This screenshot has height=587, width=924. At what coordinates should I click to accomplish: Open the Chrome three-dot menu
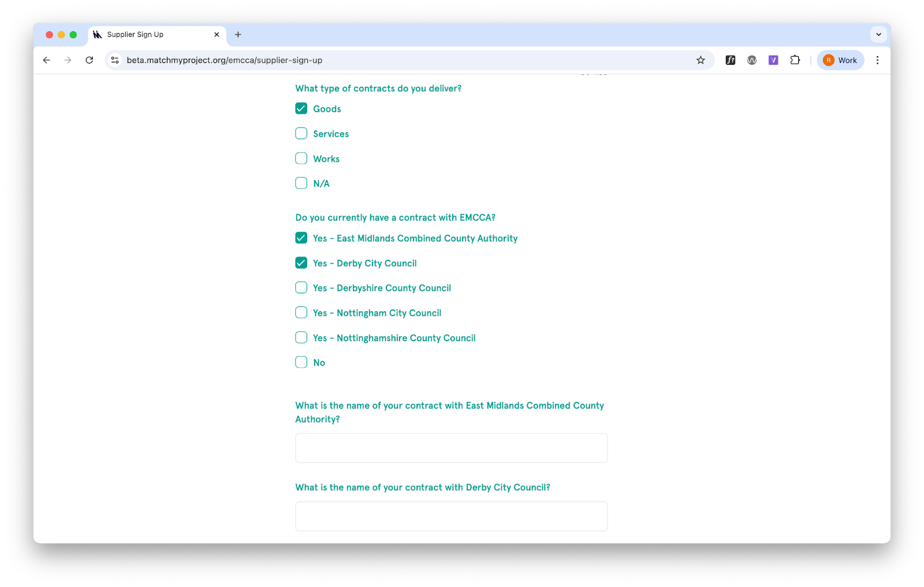(877, 60)
